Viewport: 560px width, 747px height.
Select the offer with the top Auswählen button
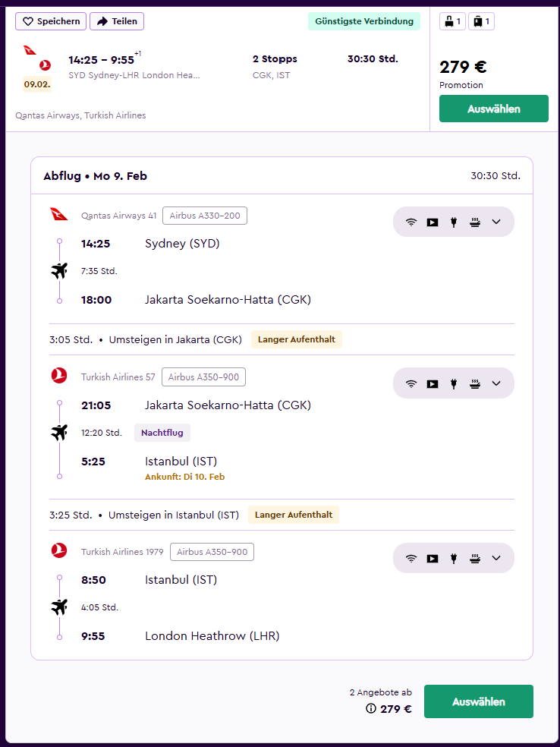point(494,109)
